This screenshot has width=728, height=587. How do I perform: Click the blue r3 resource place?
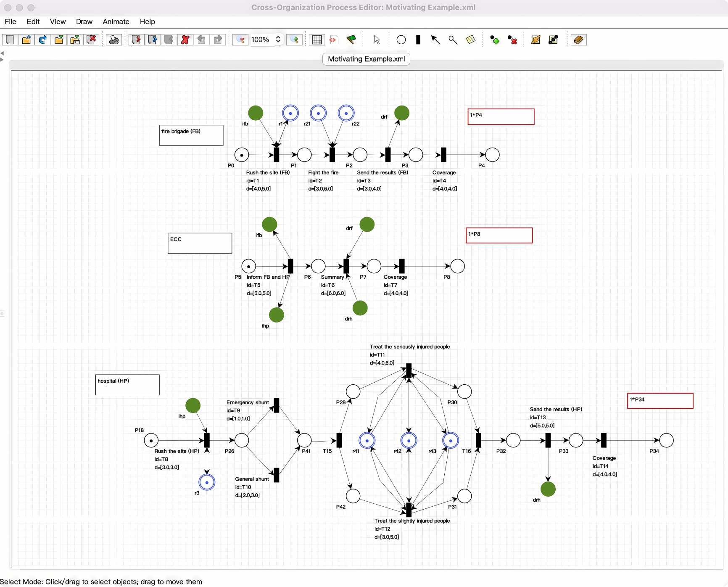pyautogui.click(x=207, y=482)
